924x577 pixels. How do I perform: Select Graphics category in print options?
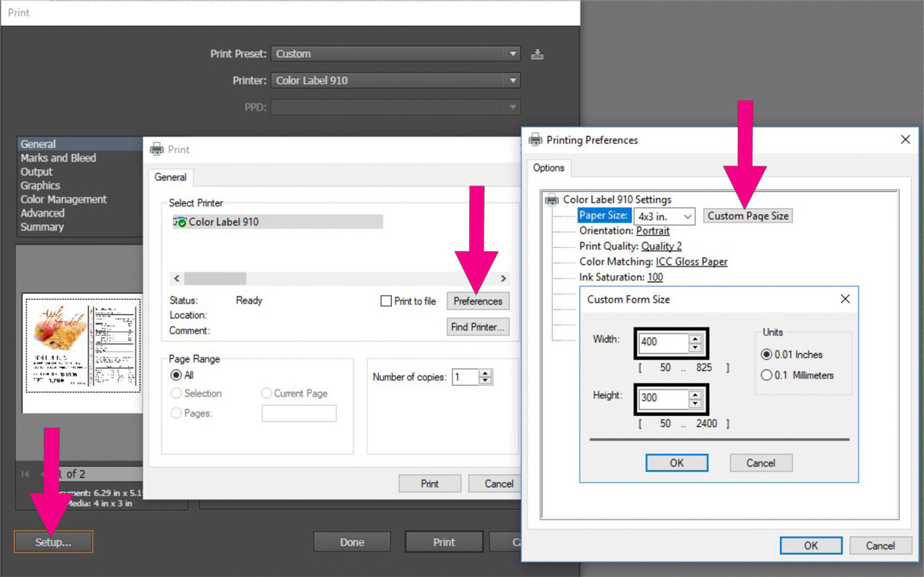(x=40, y=186)
